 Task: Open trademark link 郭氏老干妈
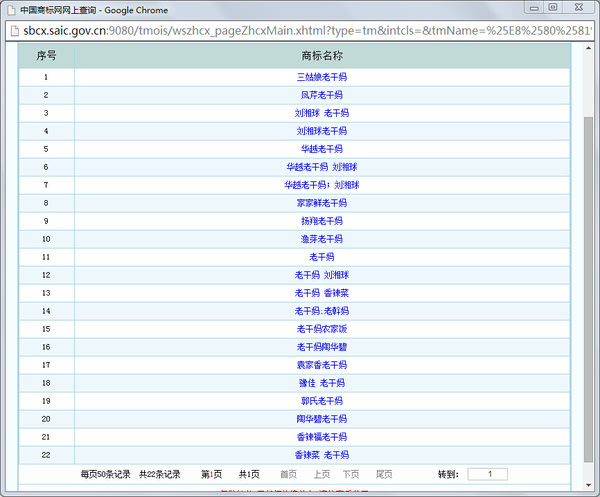pyautogui.click(x=322, y=401)
